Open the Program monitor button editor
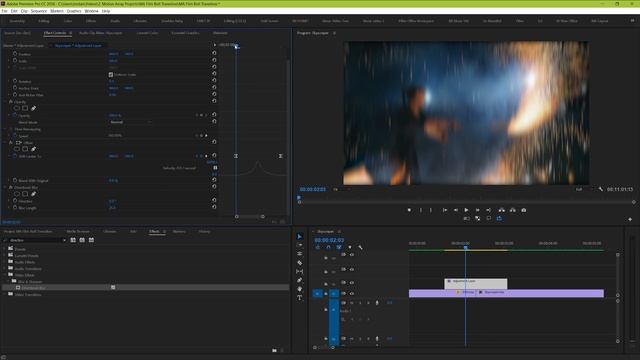 [630, 219]
